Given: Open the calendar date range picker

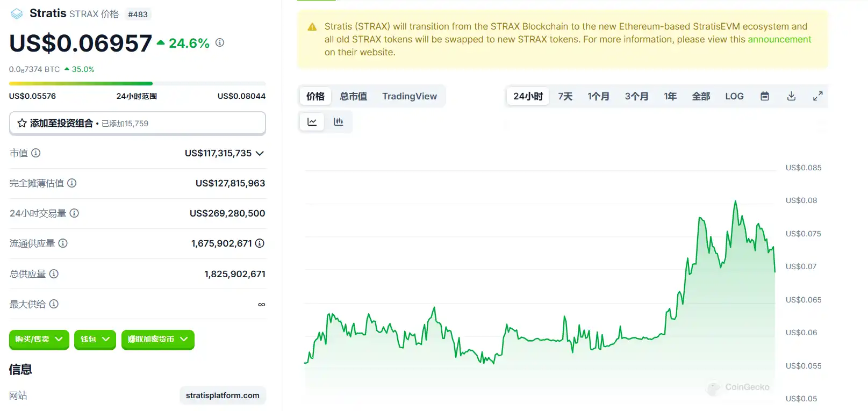Looking at the screenshot, I should [764, 96].
